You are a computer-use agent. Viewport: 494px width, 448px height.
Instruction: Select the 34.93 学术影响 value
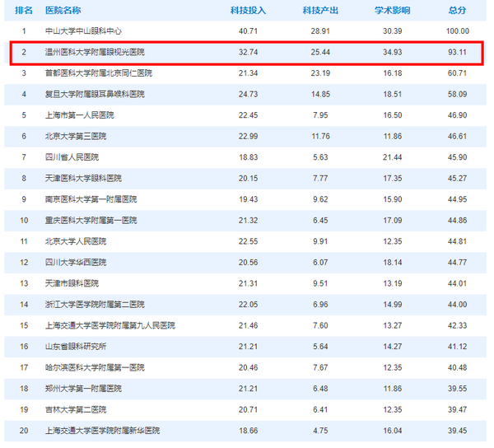(393, 52)
